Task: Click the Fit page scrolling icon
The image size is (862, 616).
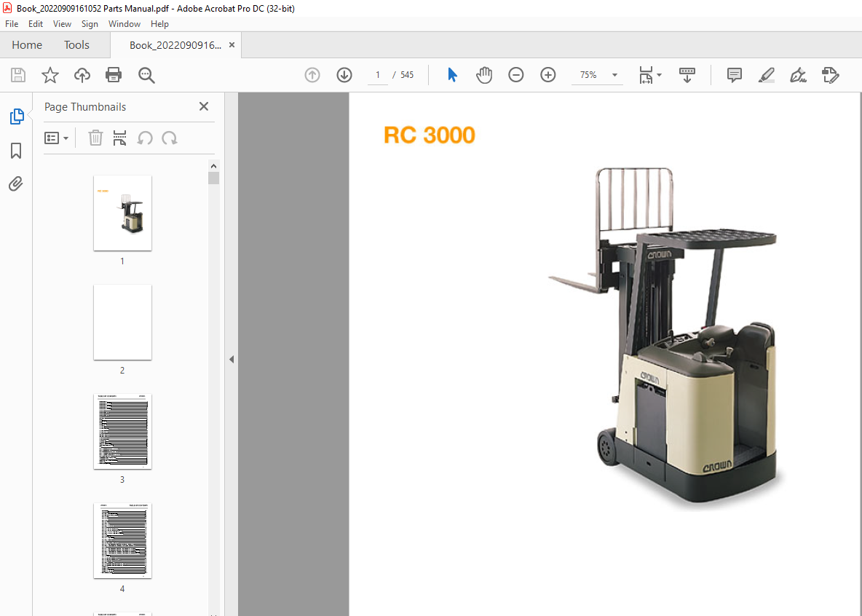Action: 646,75
